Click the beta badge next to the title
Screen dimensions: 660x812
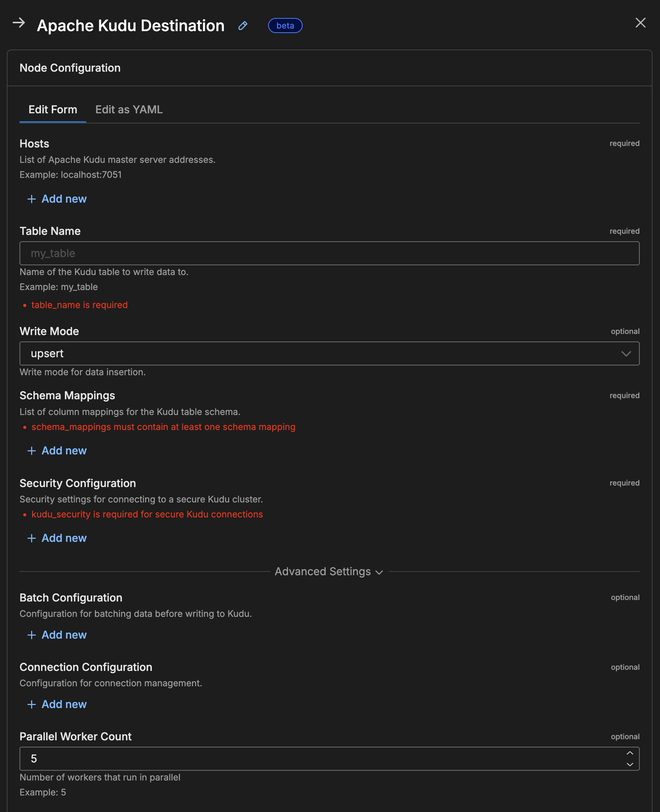pyautogui.click(x=285, y=26)
